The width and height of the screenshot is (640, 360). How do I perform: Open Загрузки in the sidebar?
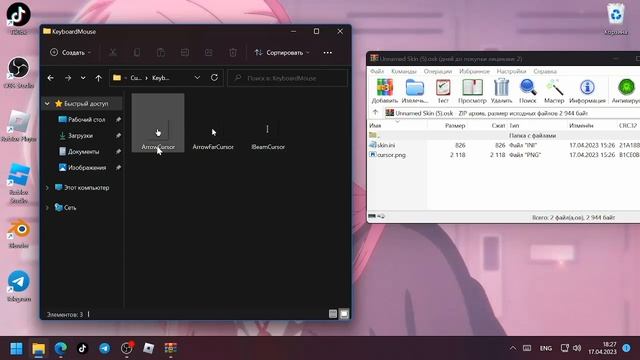(x=80, y=136)
